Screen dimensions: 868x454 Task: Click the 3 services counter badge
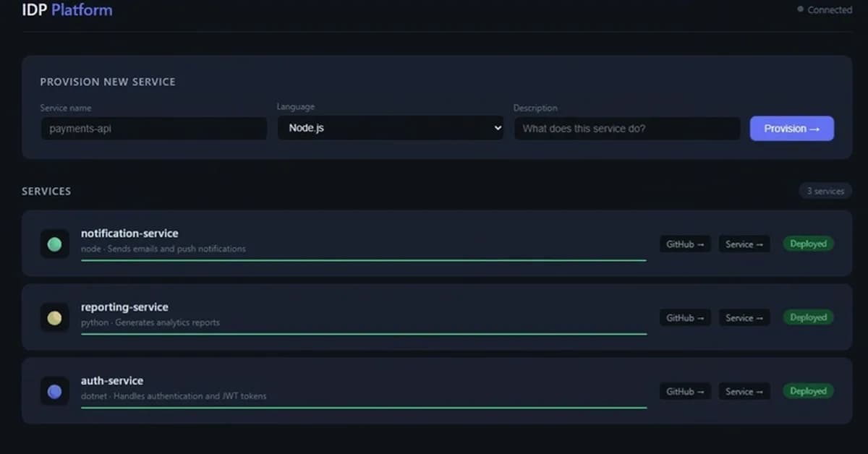pos(825,191)
